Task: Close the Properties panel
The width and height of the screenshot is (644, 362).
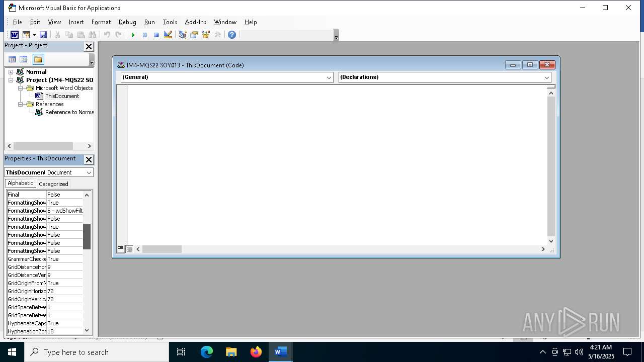Action: pyautogui.click(x=89, y=159)
